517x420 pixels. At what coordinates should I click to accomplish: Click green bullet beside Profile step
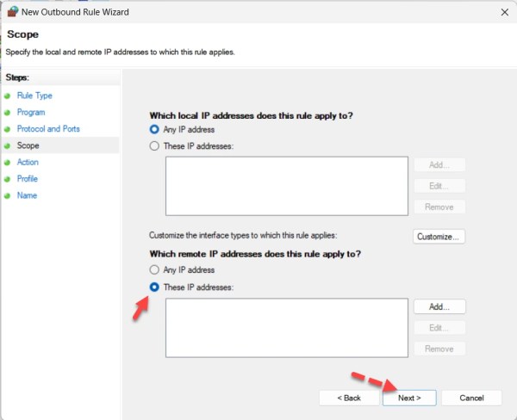pos(8,179)
